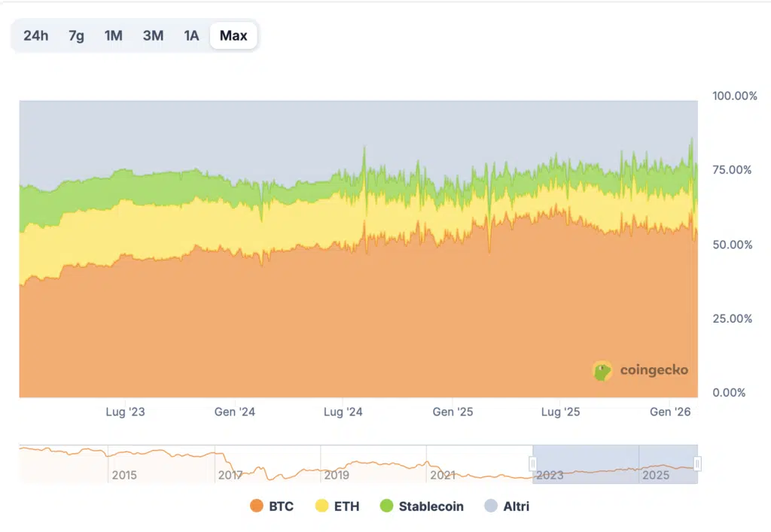771x532 pixels.
Task: Toggle Stablecoin series green legend dot
Action: point(386,506)
